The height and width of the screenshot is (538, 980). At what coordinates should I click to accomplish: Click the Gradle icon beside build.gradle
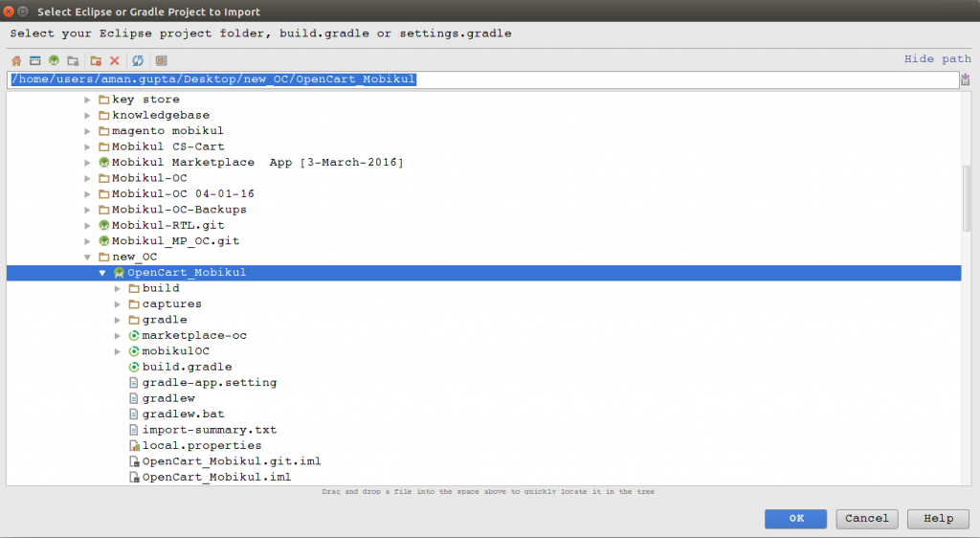134,367
